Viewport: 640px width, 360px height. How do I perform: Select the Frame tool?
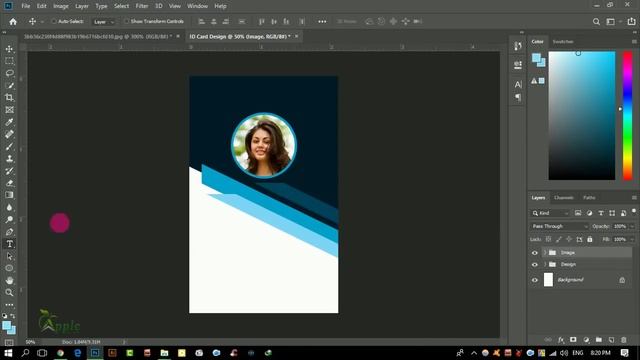pyautogui.click(x=9, y=109)
